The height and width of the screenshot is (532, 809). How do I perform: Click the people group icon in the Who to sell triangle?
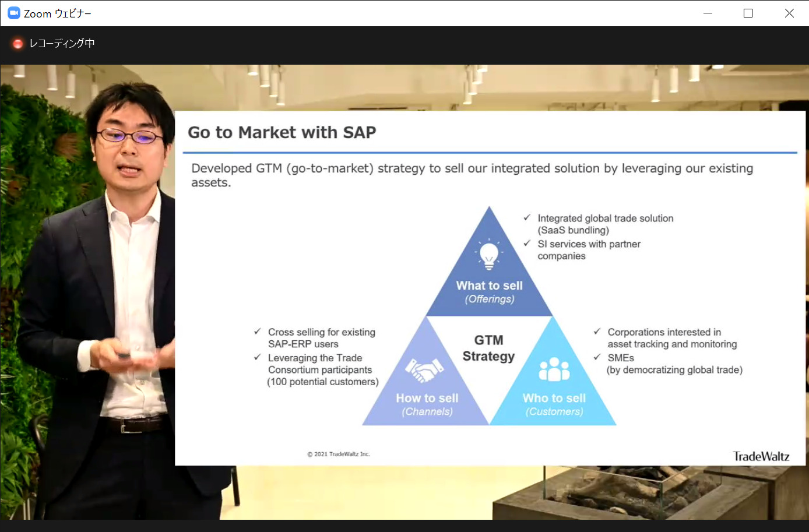tap(554, 369)
